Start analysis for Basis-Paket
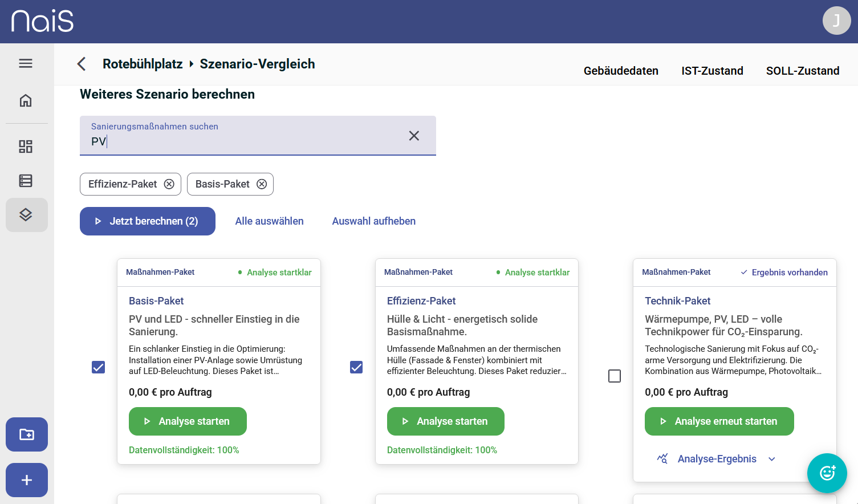Viewport: 858px width, 504px height. [188, 421]
